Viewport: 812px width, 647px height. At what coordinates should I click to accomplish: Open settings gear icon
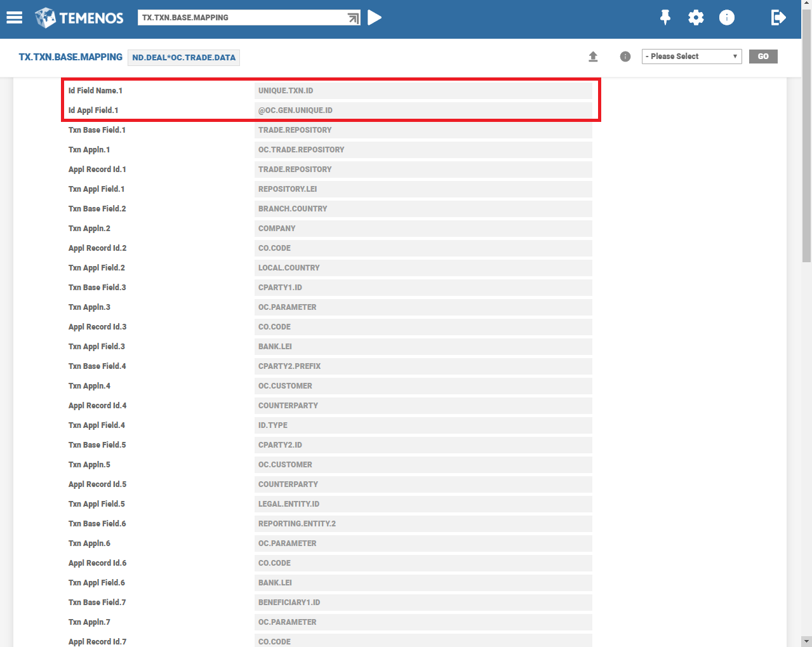click(696, 18)
